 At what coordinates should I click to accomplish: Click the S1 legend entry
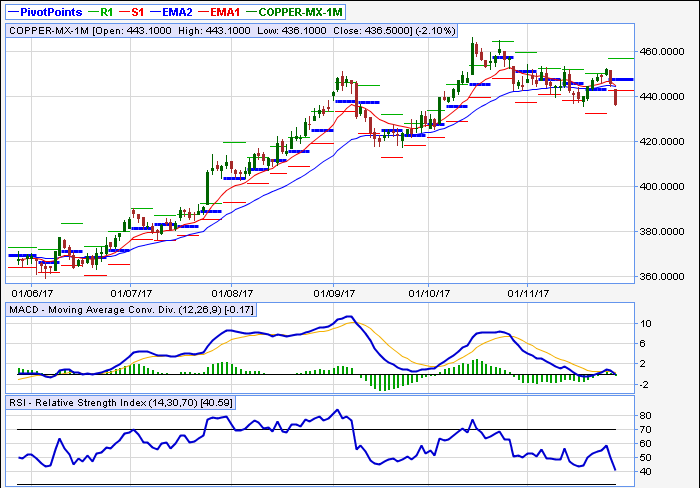click(x=132, y=12)
